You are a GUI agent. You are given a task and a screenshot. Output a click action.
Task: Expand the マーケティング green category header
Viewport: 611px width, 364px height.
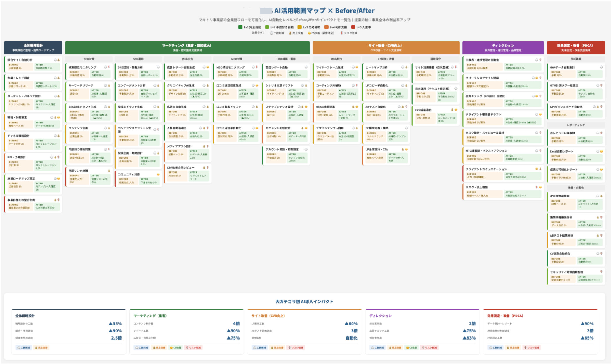point(187,48)
